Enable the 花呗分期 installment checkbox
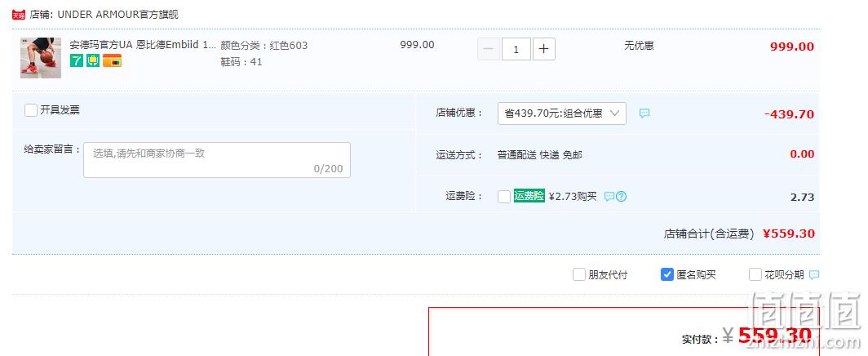 point(755,274)
